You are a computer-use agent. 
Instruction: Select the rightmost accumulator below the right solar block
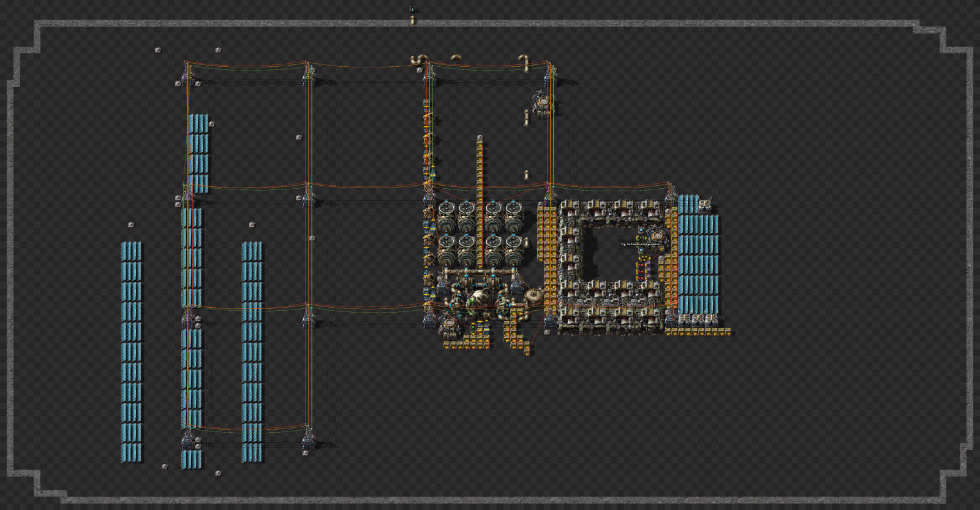click(712, 319)
